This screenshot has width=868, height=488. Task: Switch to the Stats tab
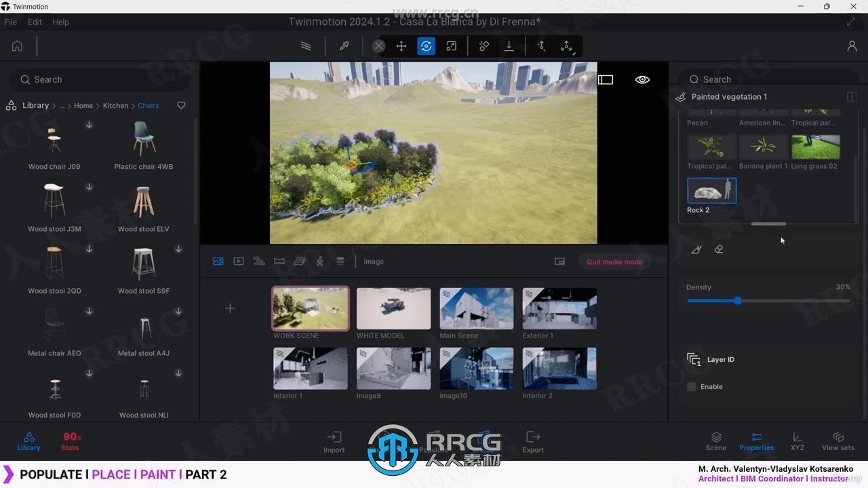point(71,442)
